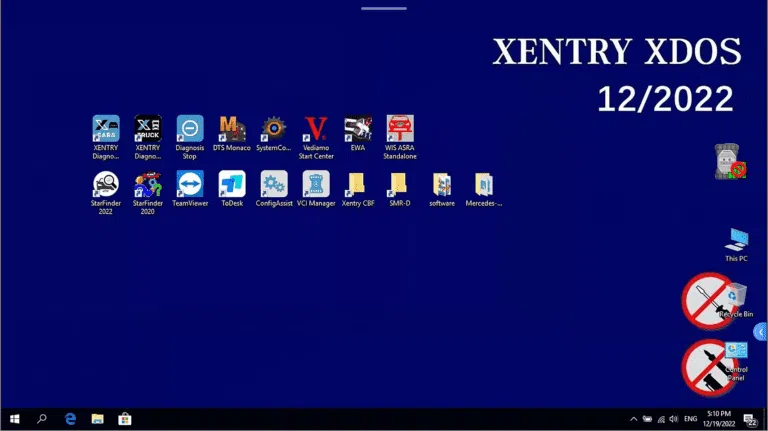Select the Xentry CBF folder
This screenshot has height=431, width=768.
click(x=358, y=189)
